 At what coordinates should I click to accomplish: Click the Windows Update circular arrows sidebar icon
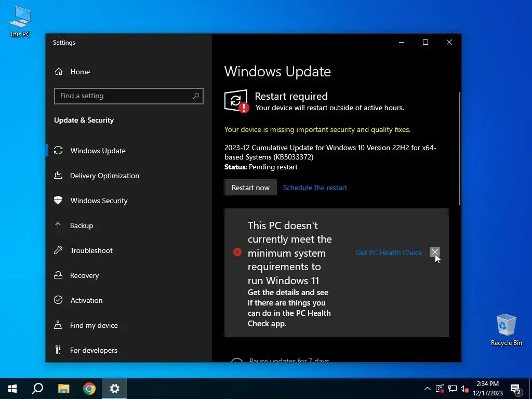click(x=58, y=150)
